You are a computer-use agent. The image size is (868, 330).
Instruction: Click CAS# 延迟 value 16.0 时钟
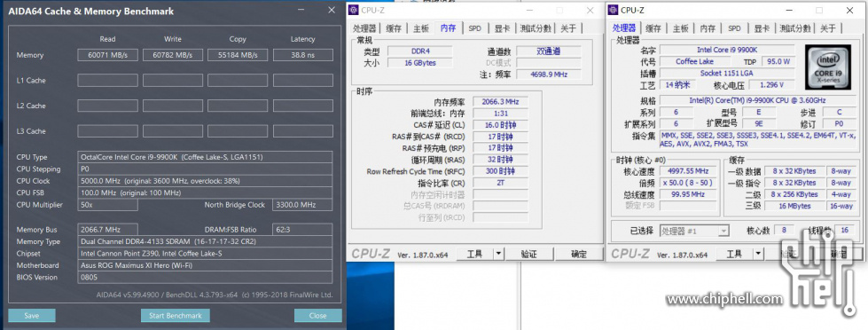pyautogui.click(x=500, y=125)
